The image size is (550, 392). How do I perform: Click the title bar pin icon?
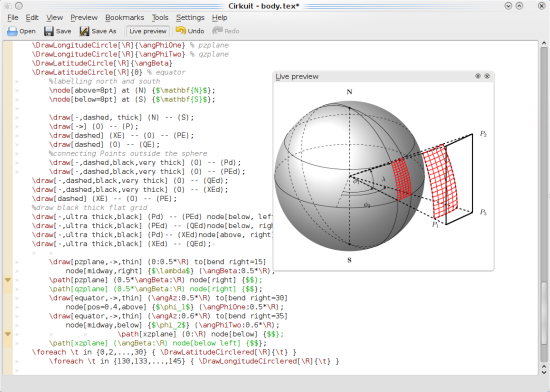click(x=19, y=6)
